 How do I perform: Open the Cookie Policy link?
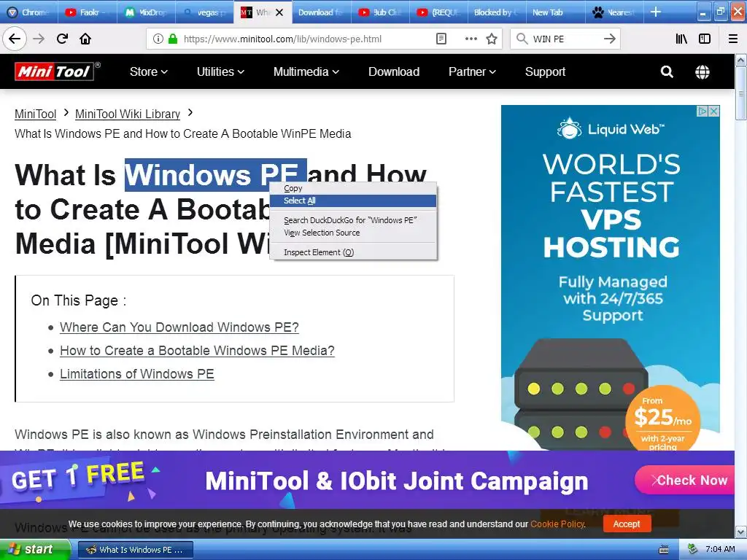557,524
